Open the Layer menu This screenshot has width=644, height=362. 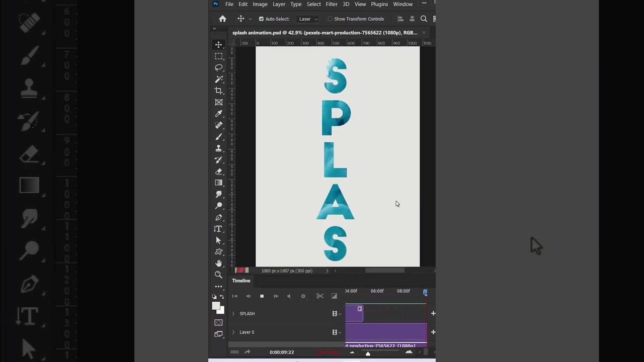coord(279,4)
